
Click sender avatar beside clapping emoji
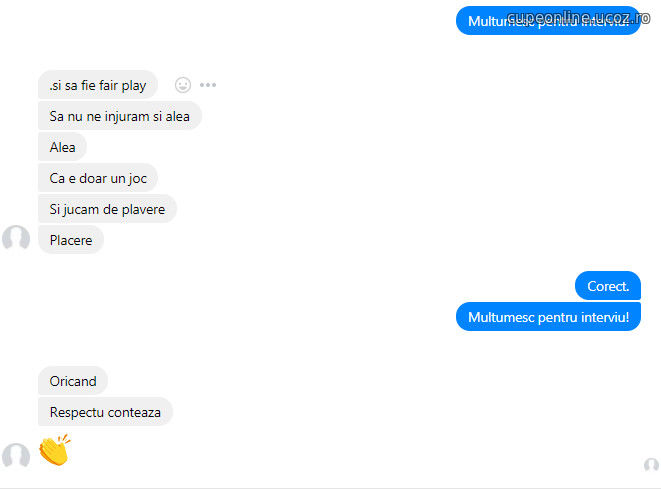click(16, 456)
